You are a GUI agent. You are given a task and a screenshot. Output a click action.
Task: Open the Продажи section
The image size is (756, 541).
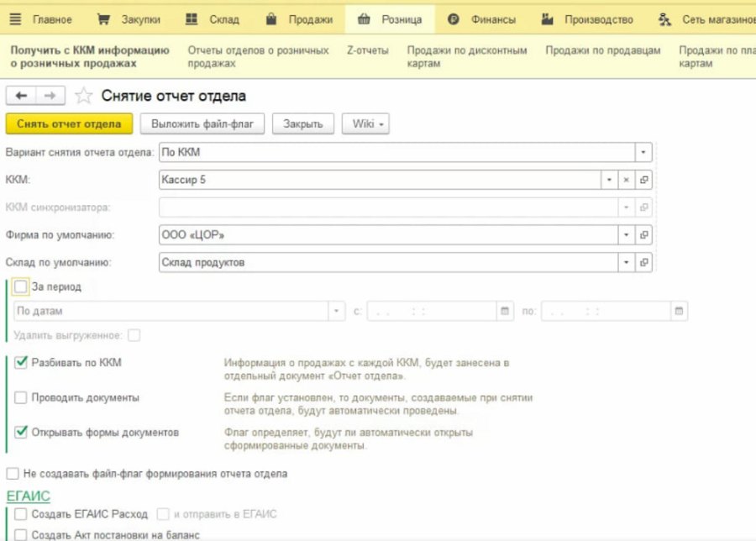[311, 20]
